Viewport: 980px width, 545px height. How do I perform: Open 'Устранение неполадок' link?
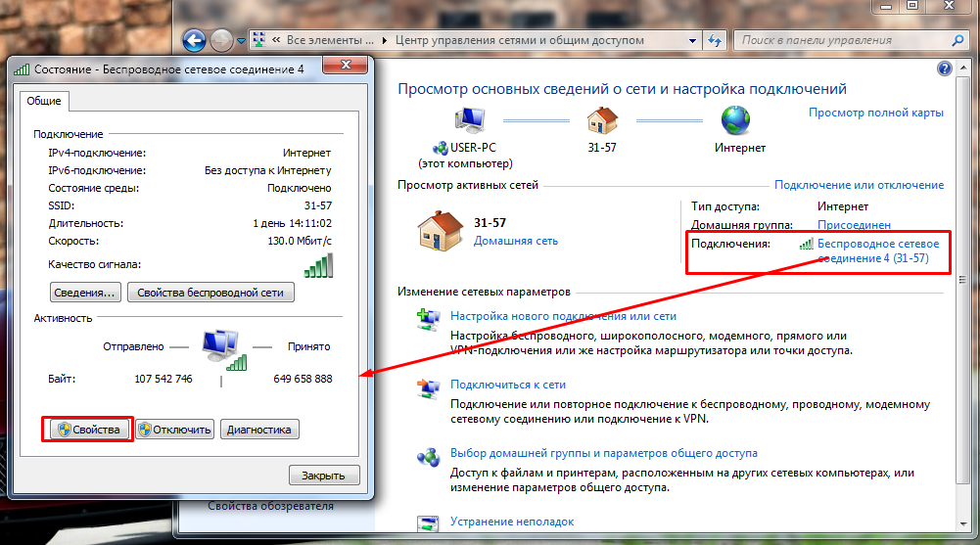(x=512, y=522)
